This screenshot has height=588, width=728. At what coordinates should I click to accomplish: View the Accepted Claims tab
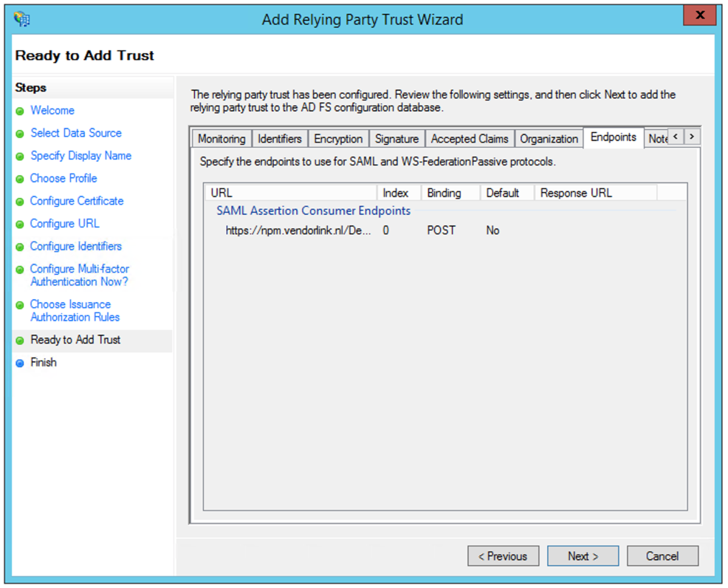pyautogui.click(x=470, y=138)
